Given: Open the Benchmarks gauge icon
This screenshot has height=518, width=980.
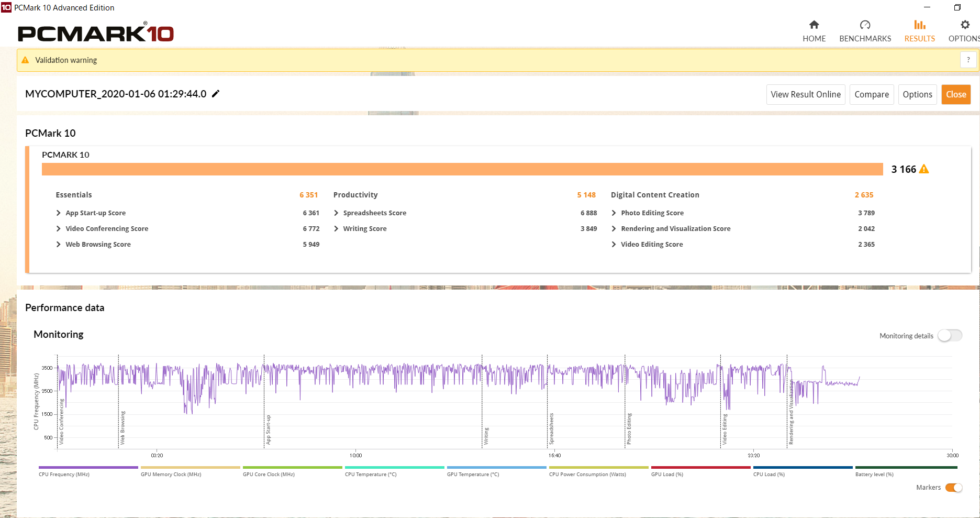Looking at the screenshot, I should 865,25.
